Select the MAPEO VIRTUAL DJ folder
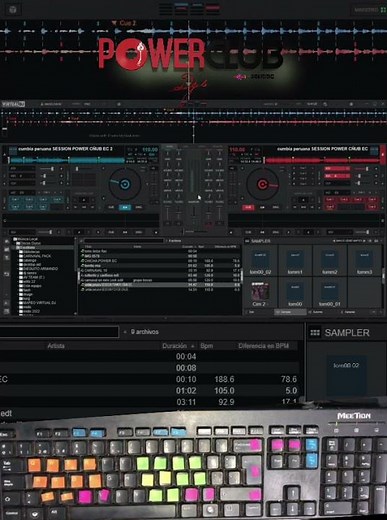The height and width of the screenshot is (520, 387). (39, 303)
